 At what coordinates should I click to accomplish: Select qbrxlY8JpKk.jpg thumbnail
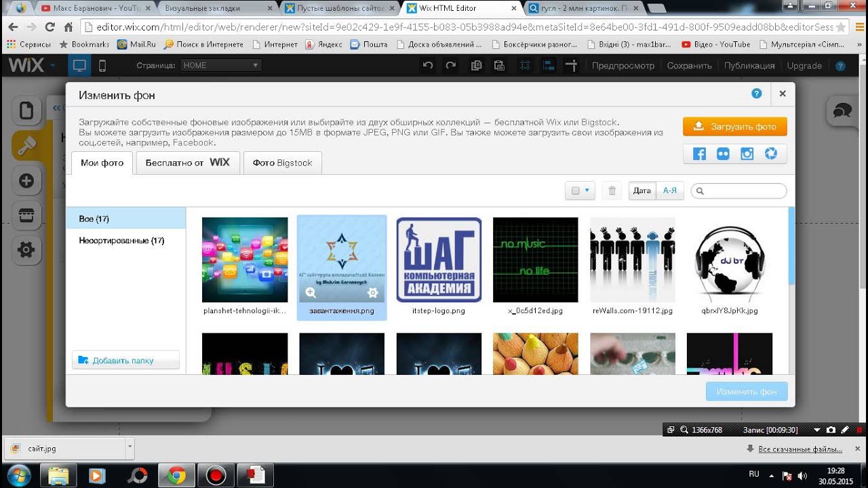pos(730,260)
